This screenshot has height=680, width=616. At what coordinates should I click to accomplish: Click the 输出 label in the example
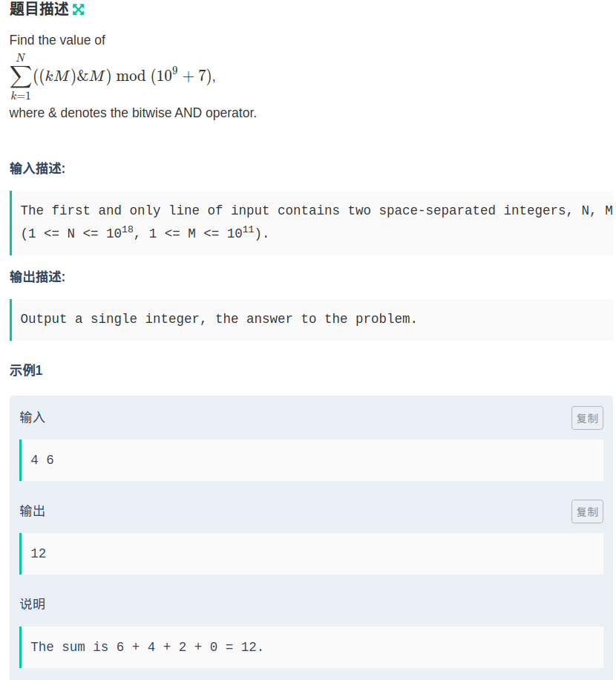(x=33, y=511)
